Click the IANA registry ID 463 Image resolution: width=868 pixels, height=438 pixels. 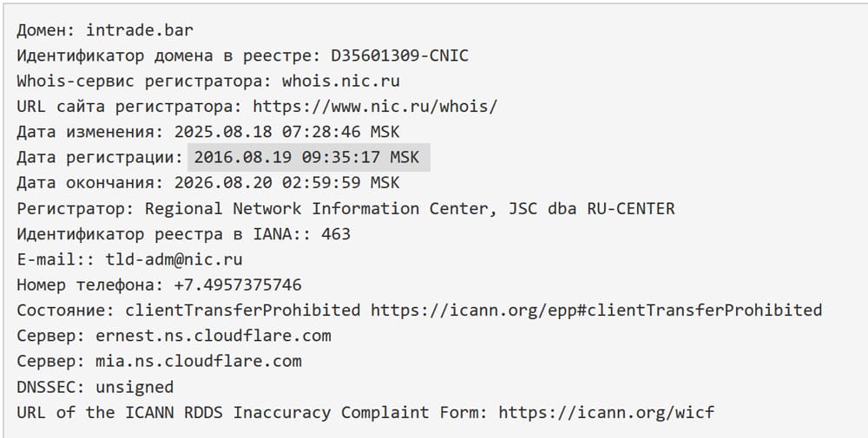point(336,234)
